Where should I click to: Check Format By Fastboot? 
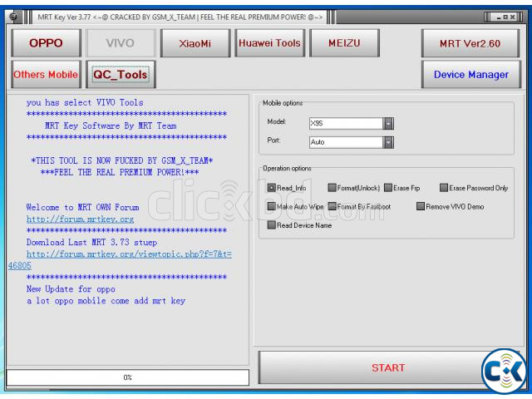332,206
